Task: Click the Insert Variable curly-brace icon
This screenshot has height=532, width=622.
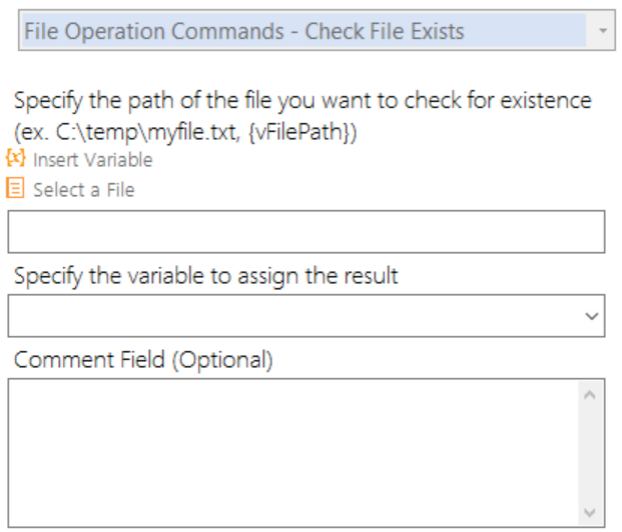Action: point(16,158)
